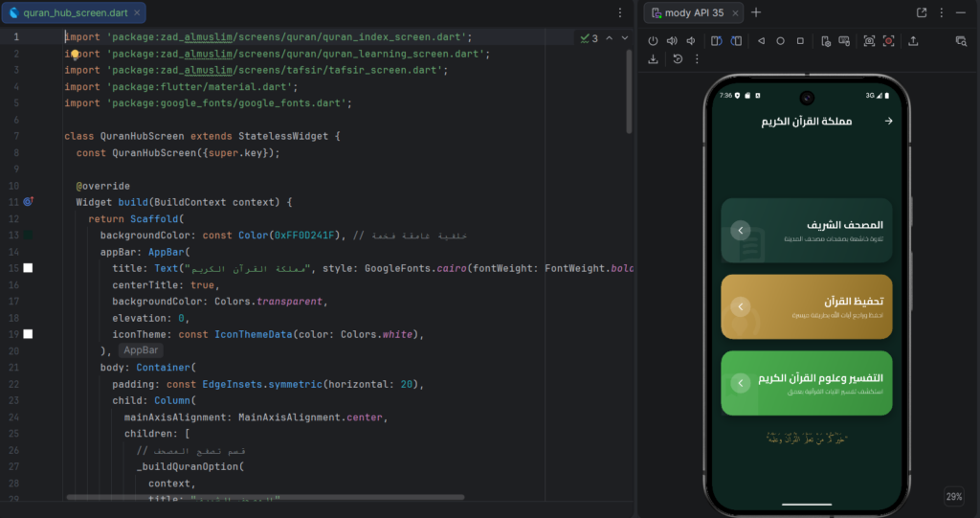
Task: Click 'EdgeInsets.symmetric' on line 22
Action: point(262,384)
